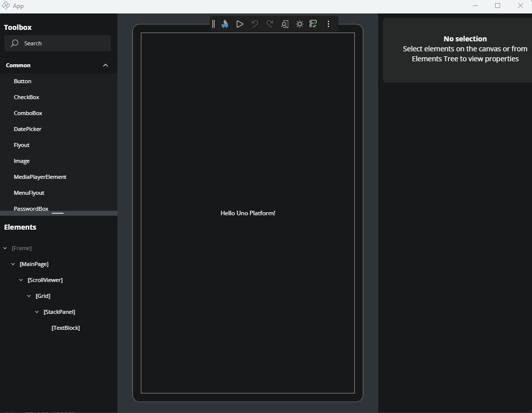Click the connected apps status icon
Screen dimensions: 532x413
coord(313,23)
